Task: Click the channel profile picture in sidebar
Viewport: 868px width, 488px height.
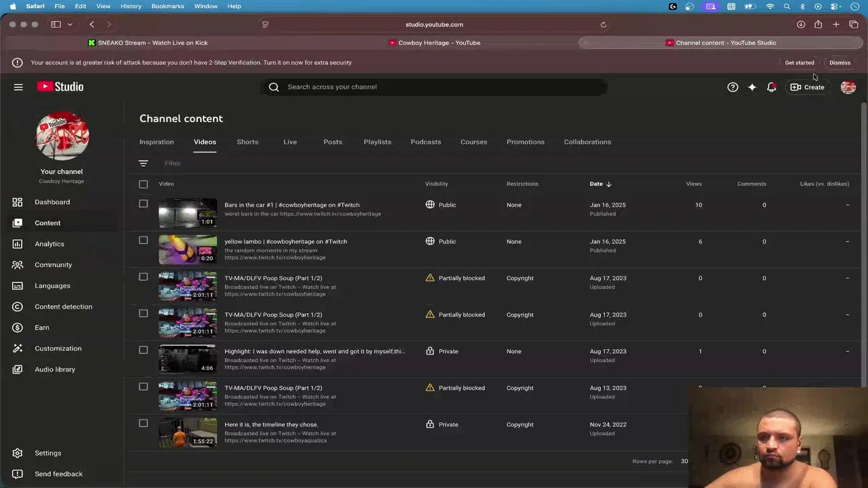Action: tap(62, 136)
